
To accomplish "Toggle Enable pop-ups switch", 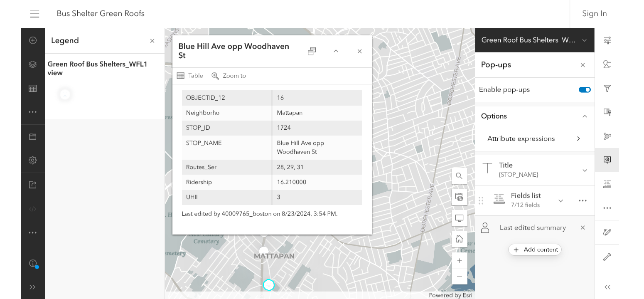I will (585, 90).
